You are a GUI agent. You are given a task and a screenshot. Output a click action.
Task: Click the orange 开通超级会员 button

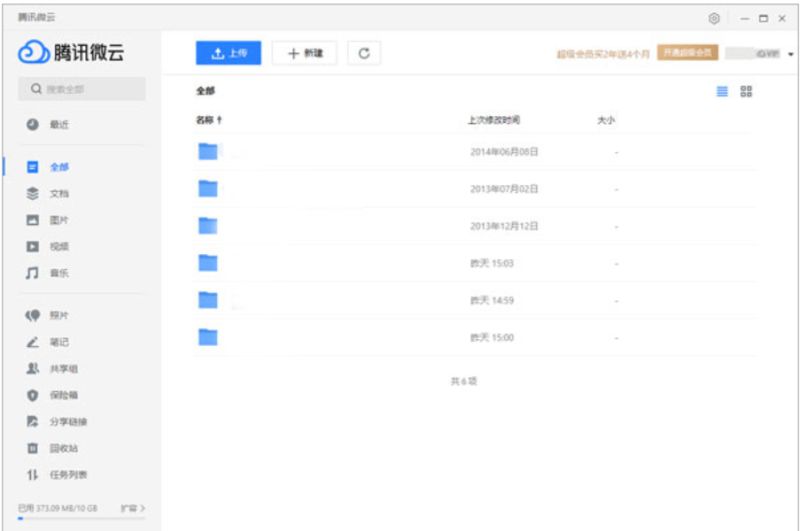point(687,53)
